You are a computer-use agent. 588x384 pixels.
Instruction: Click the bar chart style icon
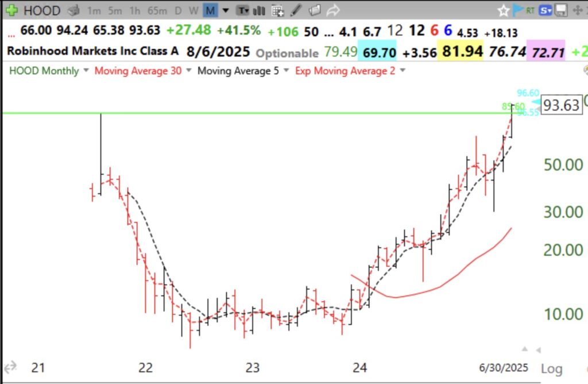259,10
